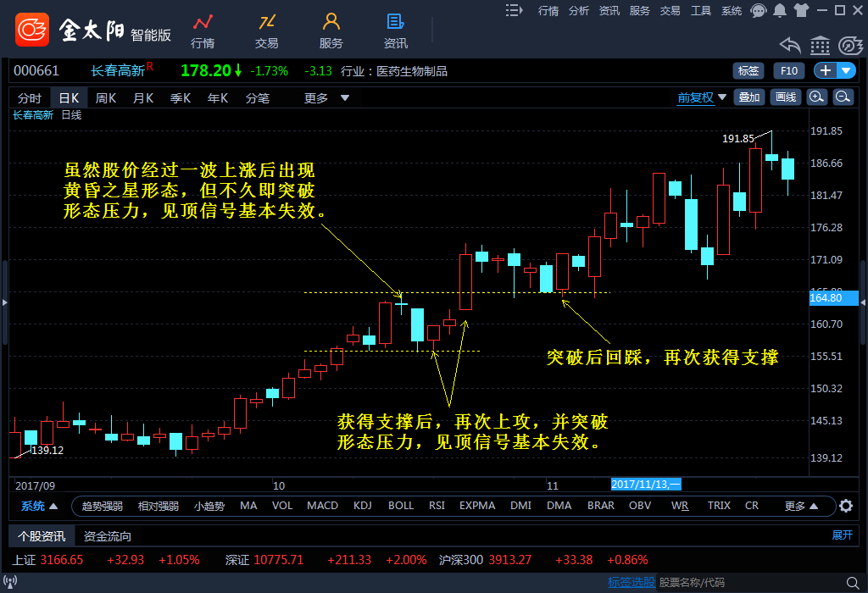The image size is (868, 593).
Task: Toggle the 叠加 overlay button
Action: [x=749, y=97]
